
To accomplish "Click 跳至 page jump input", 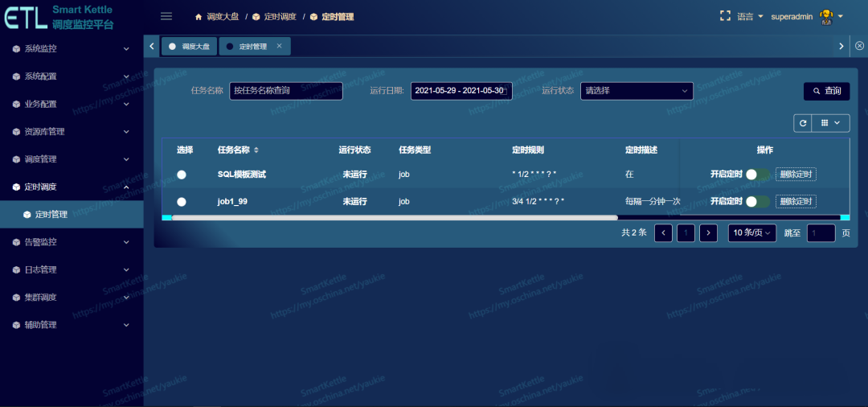I will click(x=821, y=233).
